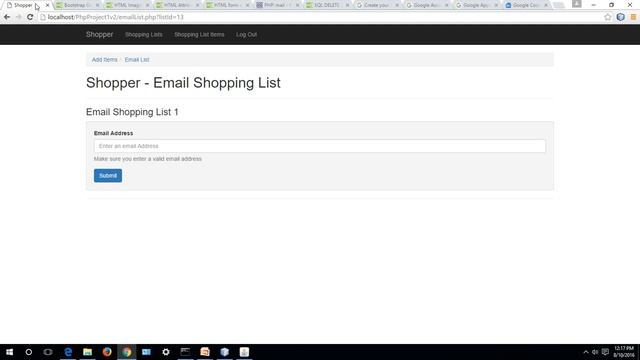The width and height of the screenshot is (640, 360).
Task: Show hidden system tray icons
Action: point(586,352)
